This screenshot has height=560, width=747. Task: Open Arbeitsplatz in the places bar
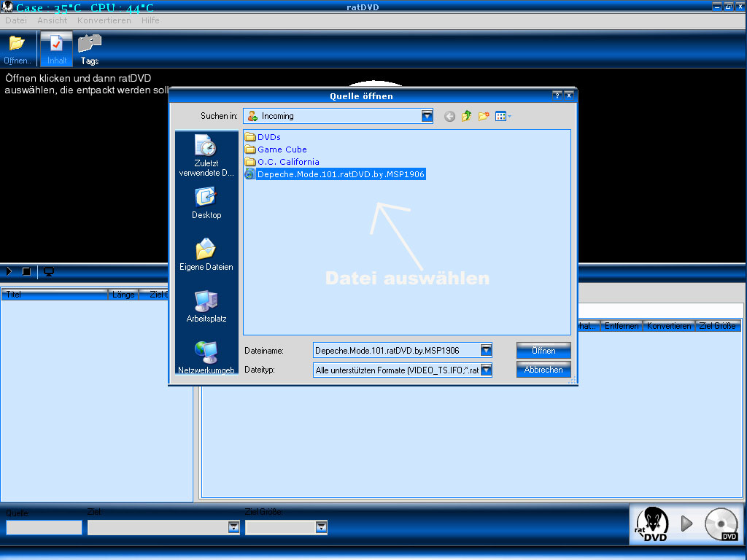coord(206,307)
